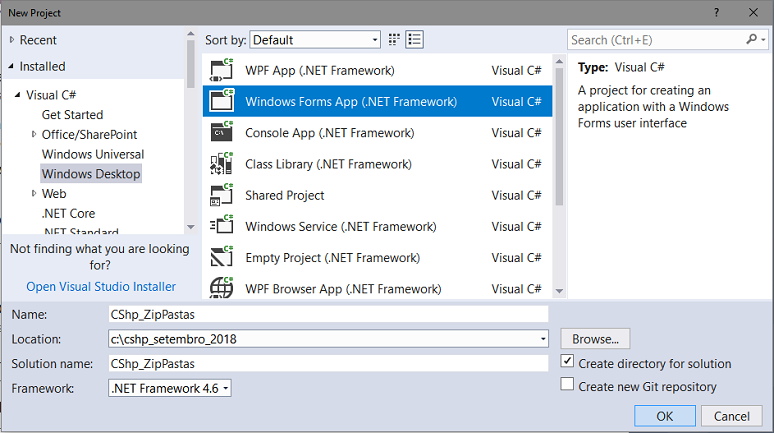Click the WPF Browser App globe icon

pos(222,287)
